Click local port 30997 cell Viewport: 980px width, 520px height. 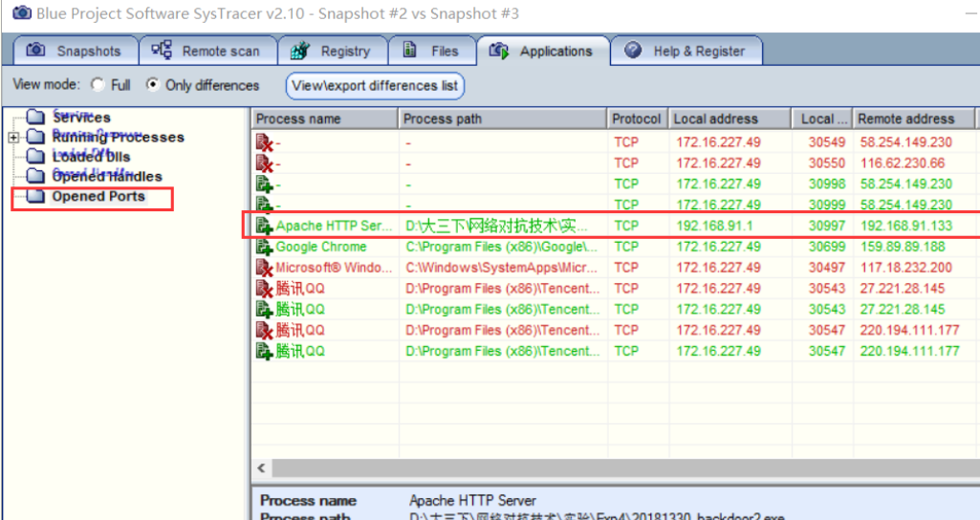click(x=826, y=226)
